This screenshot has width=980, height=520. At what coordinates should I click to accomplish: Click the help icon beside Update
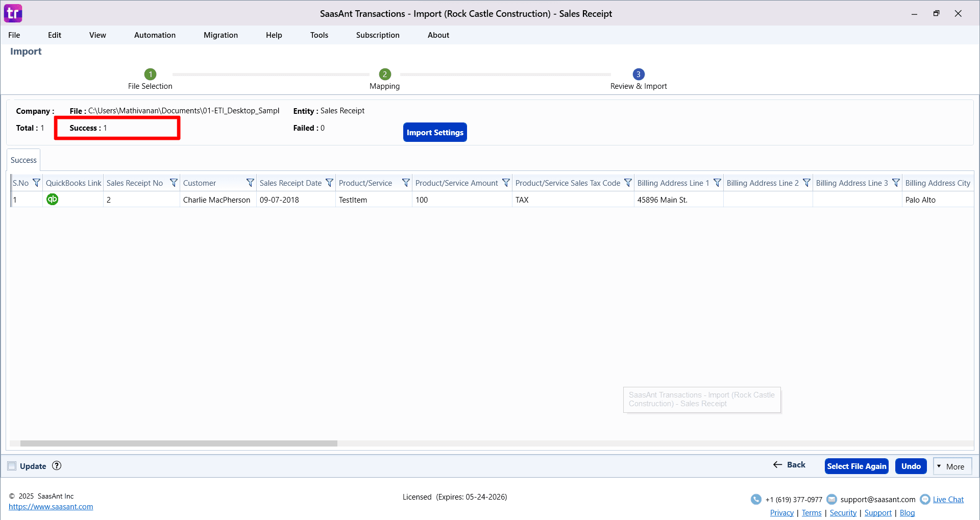tap(57, 466)
